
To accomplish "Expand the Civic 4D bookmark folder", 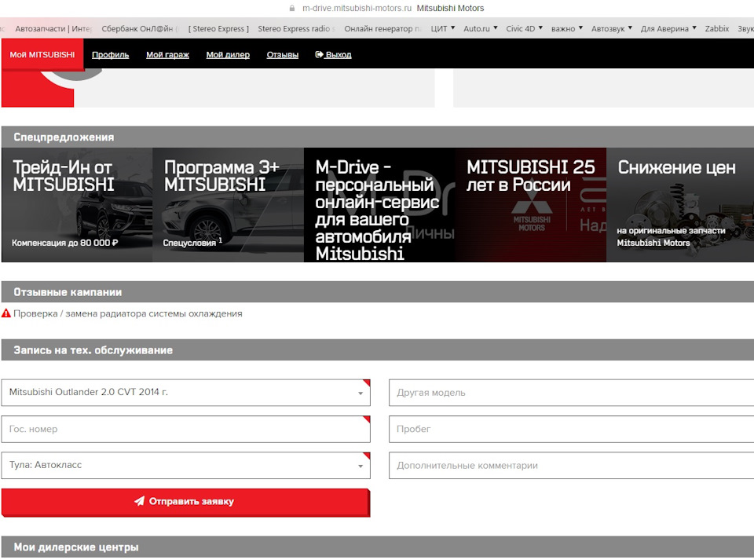I will pos(524,28).
